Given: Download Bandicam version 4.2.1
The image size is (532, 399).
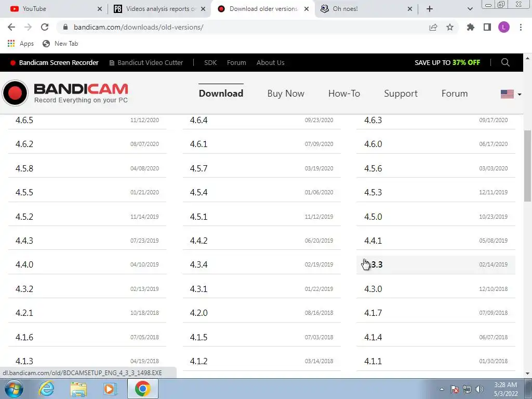Looking at the screenshot, I should (x=87, y=313).
